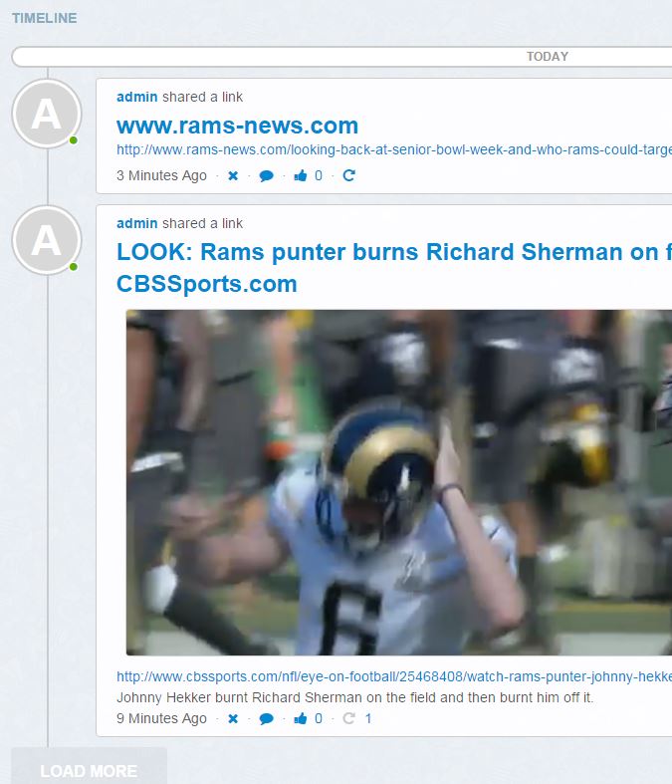The image size is (672, 784).
Task: Open the rams-news.com senior bowl URL
Action: coord(393,150)
